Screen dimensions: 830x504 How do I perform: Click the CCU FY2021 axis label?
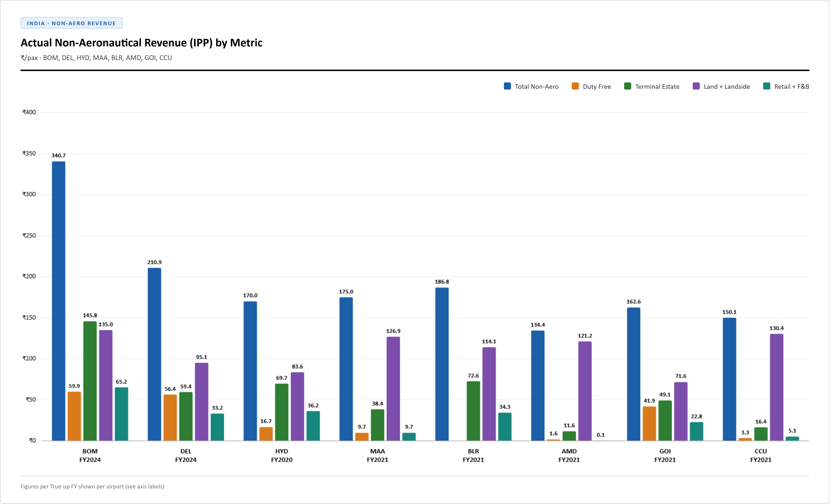pyautogui.click(x=761, y=456)
